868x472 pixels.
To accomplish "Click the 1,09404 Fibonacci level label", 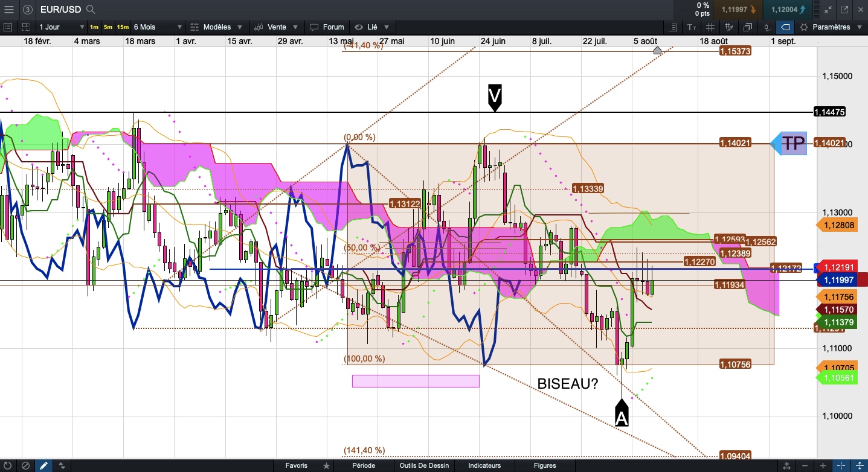I will pos(735,456).
